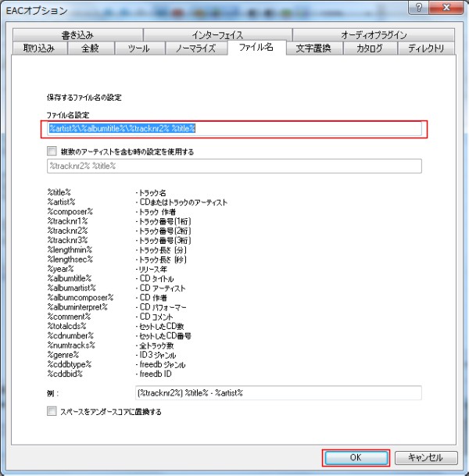Click the 例 example text field
This screenshot has height=476, width=469.
coord(277,392)
